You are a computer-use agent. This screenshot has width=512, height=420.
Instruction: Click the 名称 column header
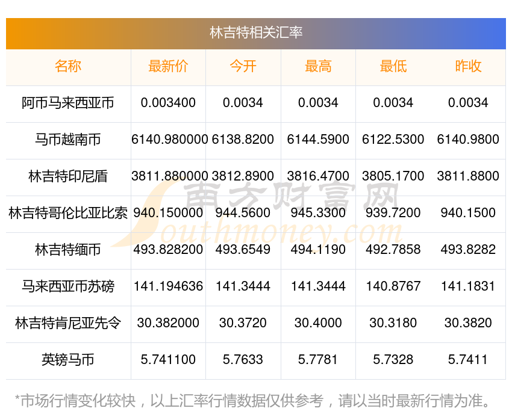point(68,66)
